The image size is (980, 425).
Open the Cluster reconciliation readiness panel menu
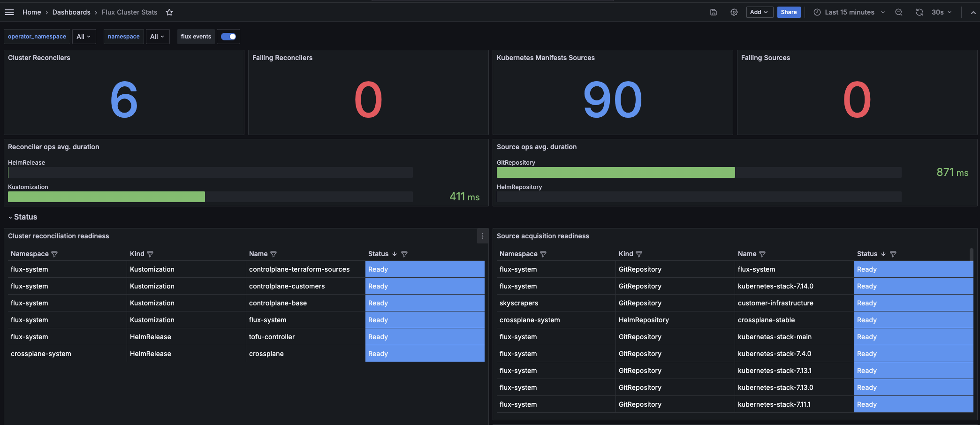click(482, 236)
